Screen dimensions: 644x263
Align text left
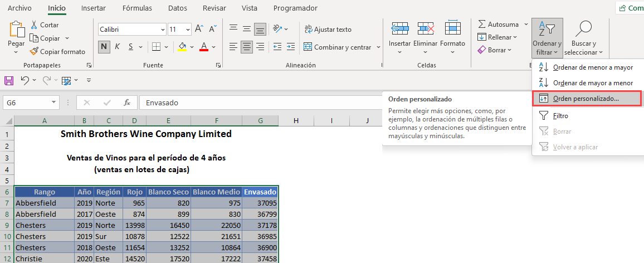(x=233, y=46)
